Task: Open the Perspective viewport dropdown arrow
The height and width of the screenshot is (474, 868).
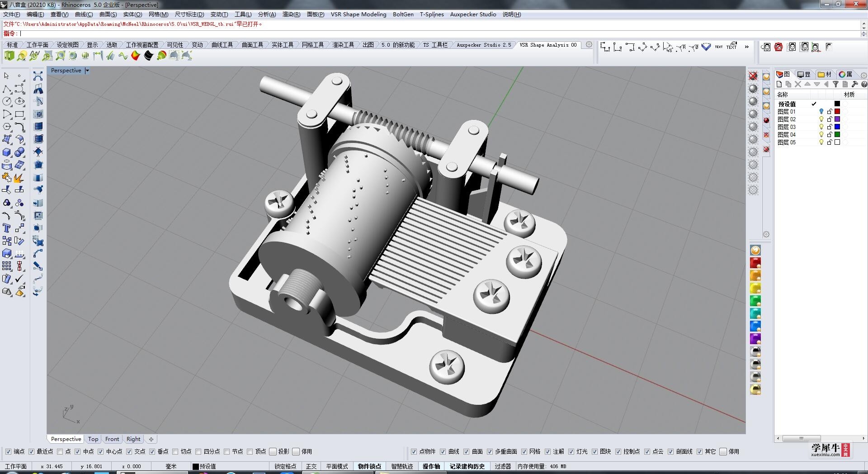Action: (87, 71)
